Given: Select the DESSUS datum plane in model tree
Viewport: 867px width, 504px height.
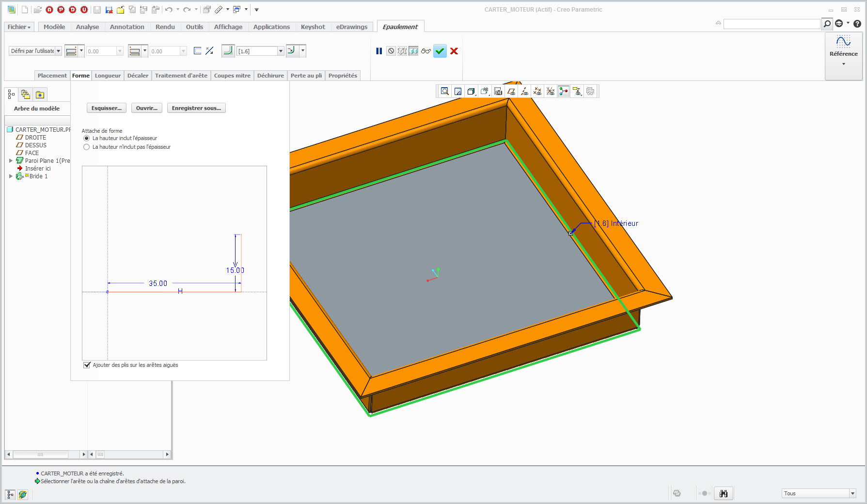Looking at the screenshot, I should tap(36, 145).
